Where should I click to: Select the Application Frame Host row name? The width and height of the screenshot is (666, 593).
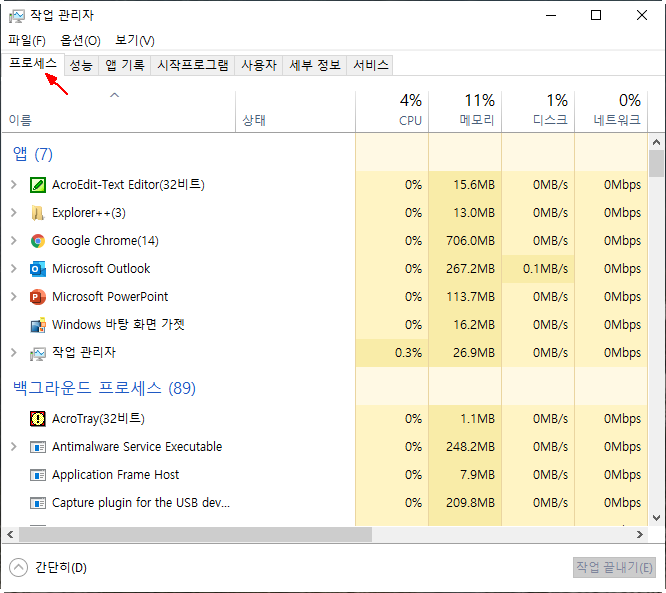(116, 475)
